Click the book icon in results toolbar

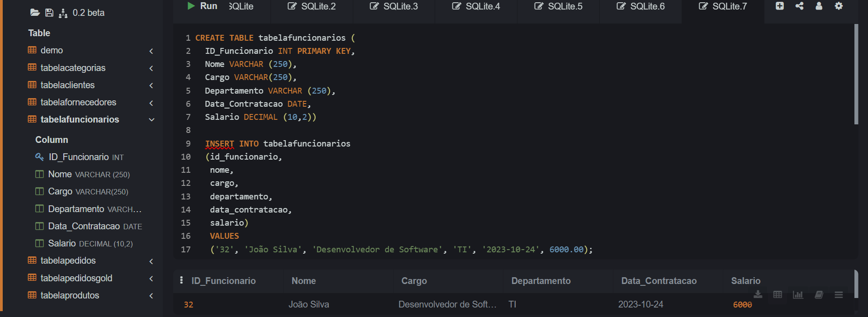click(x=819, y=295)
